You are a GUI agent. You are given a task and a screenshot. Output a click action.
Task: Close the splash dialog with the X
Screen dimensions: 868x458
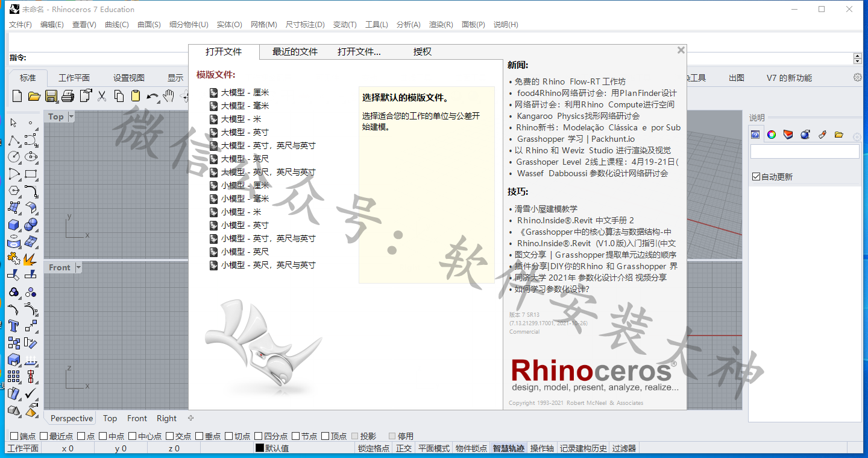pos(681,50)
